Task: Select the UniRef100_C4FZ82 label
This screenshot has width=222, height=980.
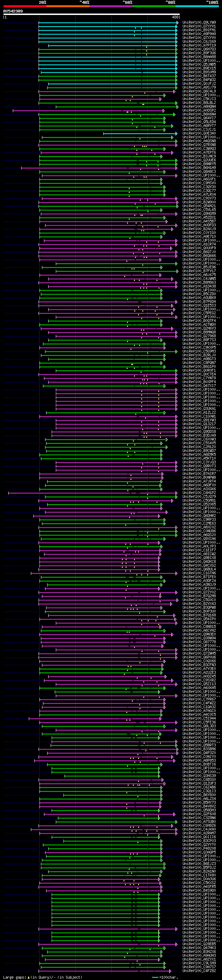Action: coord(199,971)
